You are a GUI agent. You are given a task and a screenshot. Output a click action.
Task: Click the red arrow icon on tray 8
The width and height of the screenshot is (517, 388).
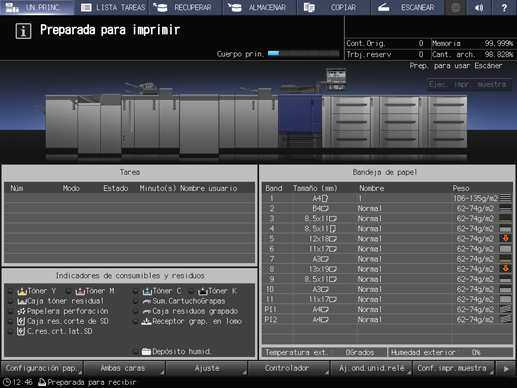[506, 268]
